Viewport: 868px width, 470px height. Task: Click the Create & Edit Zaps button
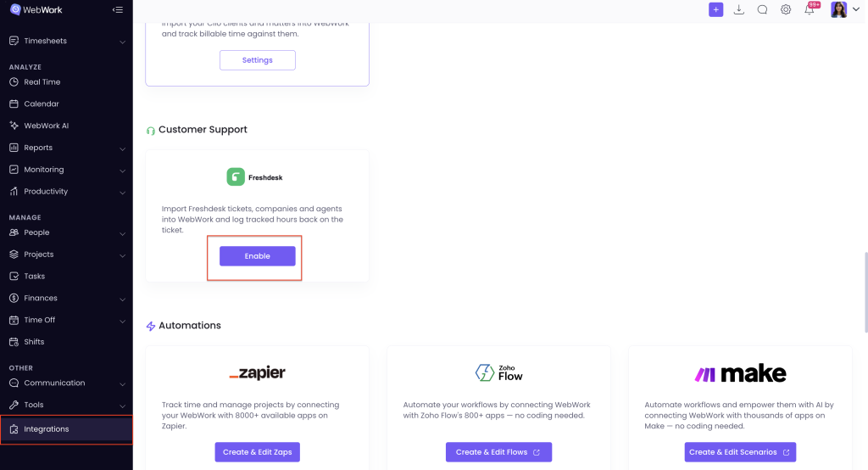[x=258, y=452]
